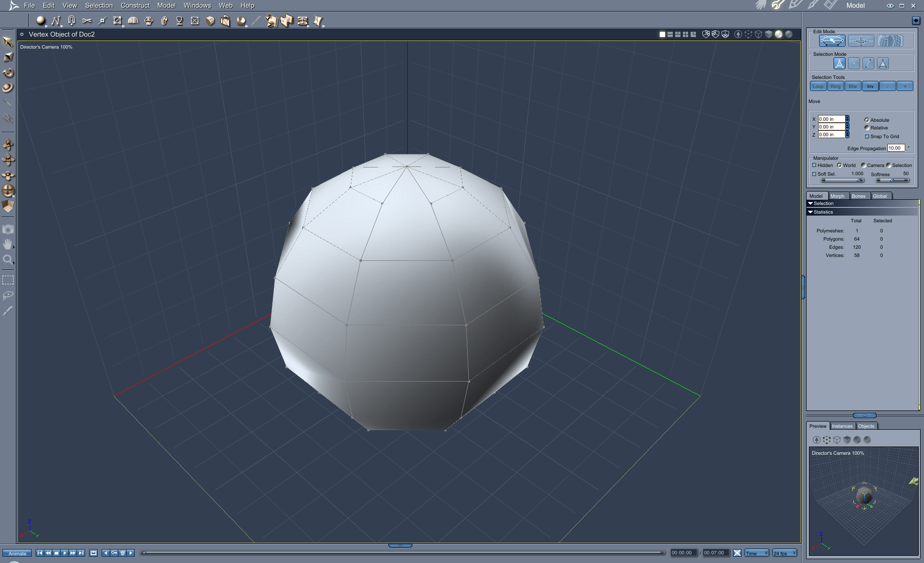Viewport: 924px width, 563px height.
Task: Click the Loop selection tool button
Action: point(818,86)
